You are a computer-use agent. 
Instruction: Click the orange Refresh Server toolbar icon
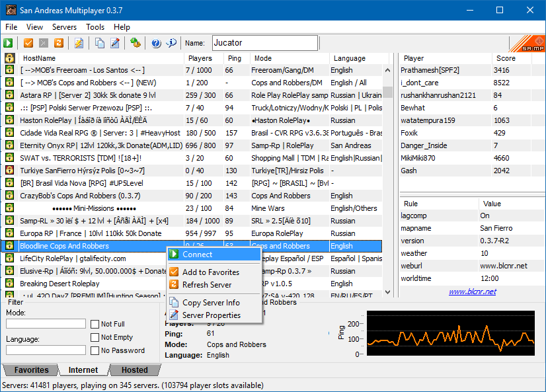click(59, 43)
